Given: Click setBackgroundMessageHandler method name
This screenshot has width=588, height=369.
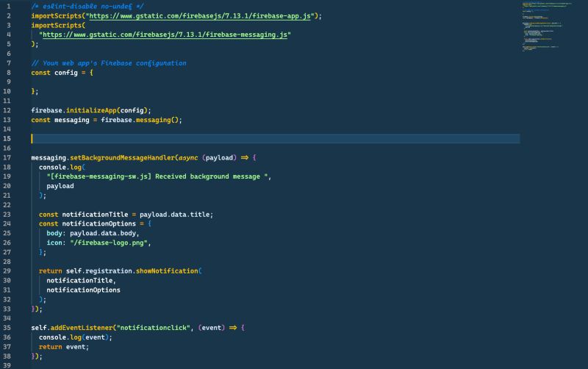Looking at the screenshot, I should [x=123, y=157].
